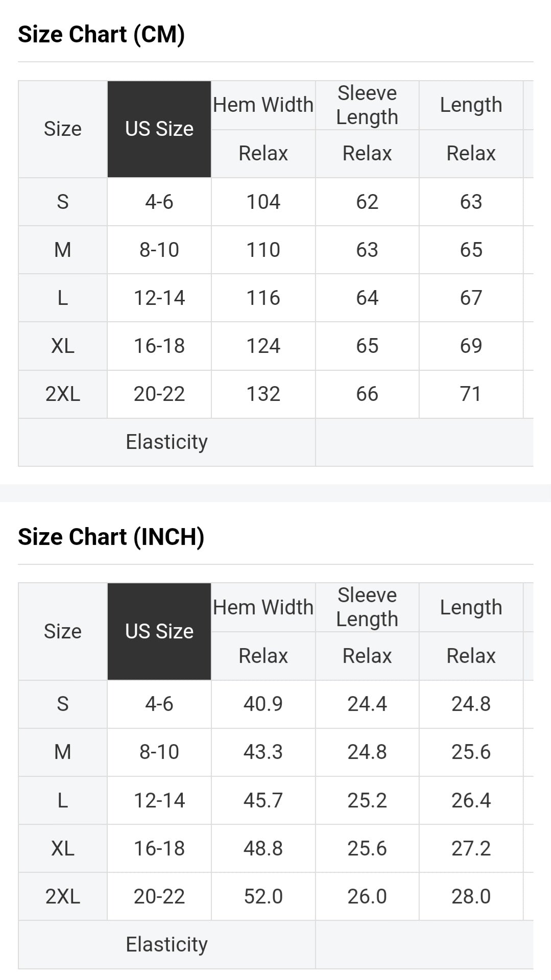Viewport: 551px width, 980px height.
Task: Select the dark US Size header in CM chart
Action: 159,129
